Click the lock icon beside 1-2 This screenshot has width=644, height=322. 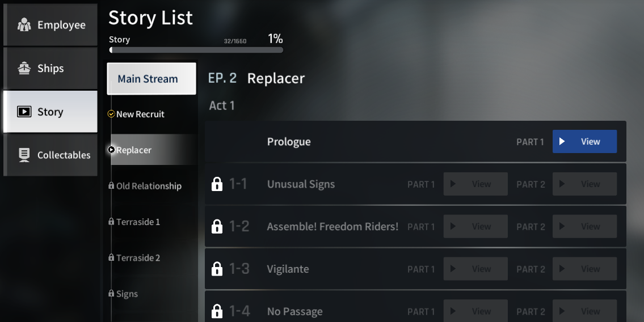pos(217,227)
